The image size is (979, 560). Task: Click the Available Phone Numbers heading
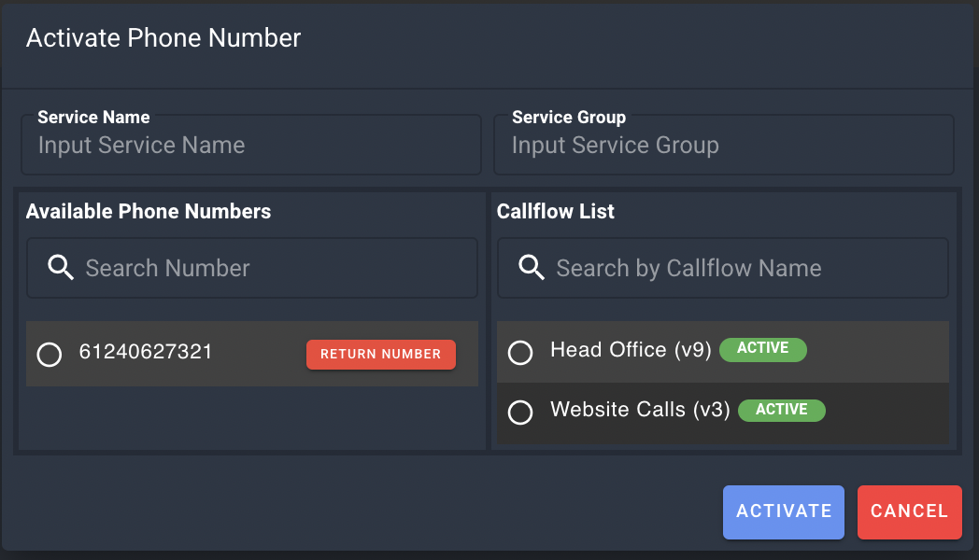point(149,212)
